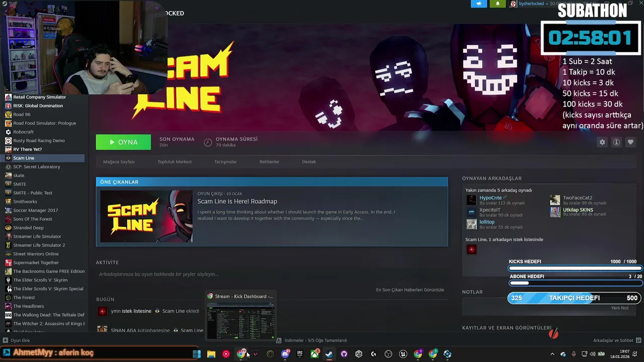
Task: Click ymn's avatar in today's activity
Action: point(102,311)
